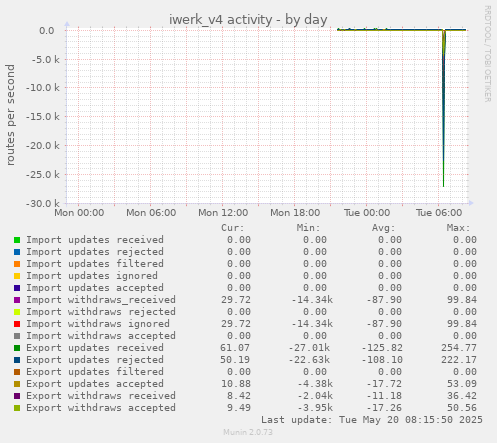
Task: Click the '36.42' maximum value
Action: click(462, 396)
